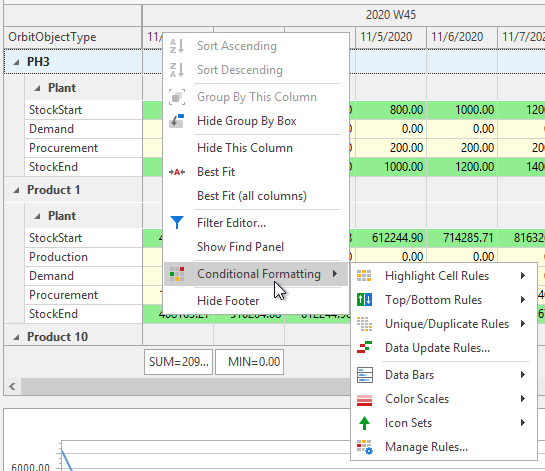Collapse the Plant group under PH3
Viewport: 545px width, 471px height.
pyautogui.click(x=37, y=88)
